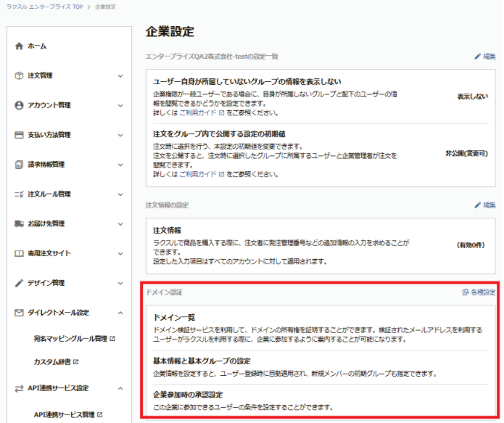Open ご利用ガイド link under order publish setting

198,174
